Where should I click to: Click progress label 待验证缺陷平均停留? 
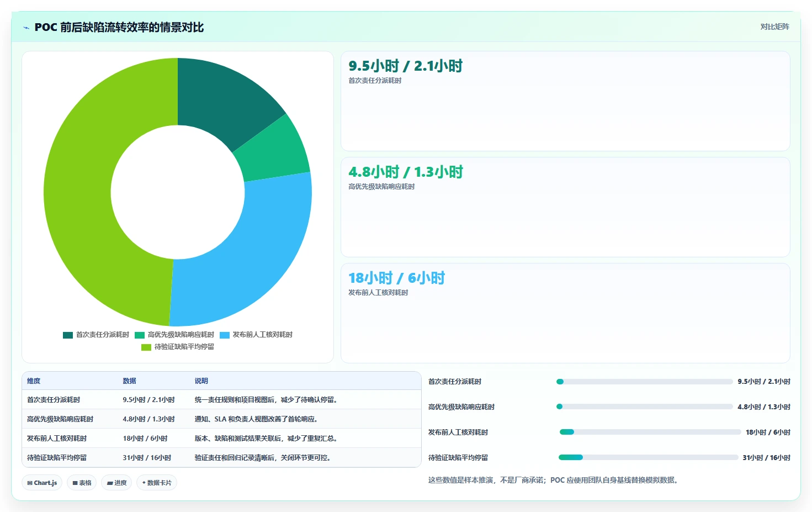pyautogui.click(x=458, y=458)
